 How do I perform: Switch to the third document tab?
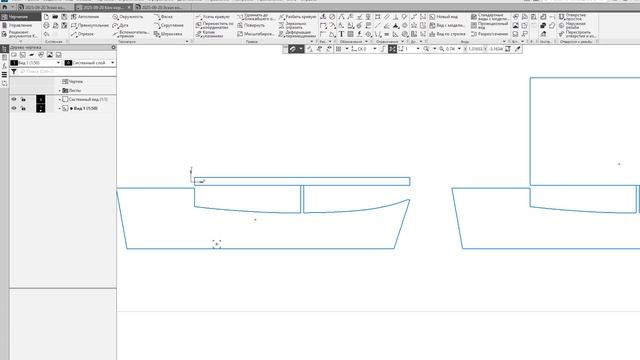tap(162, 7)
